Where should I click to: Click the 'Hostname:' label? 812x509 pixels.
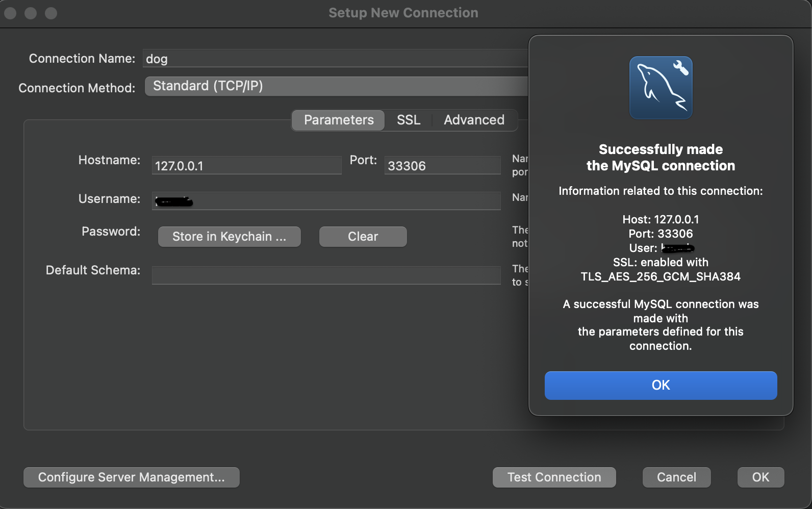point(109,160)
